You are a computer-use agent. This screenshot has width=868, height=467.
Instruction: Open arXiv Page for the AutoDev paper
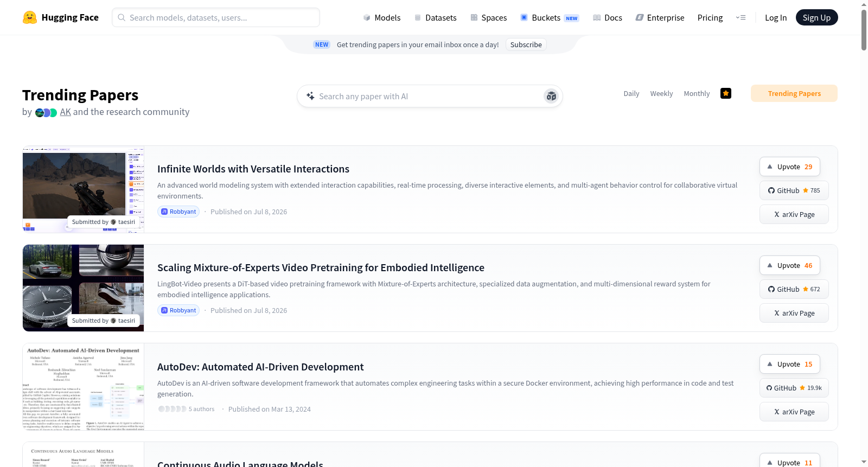click(794, 412)
